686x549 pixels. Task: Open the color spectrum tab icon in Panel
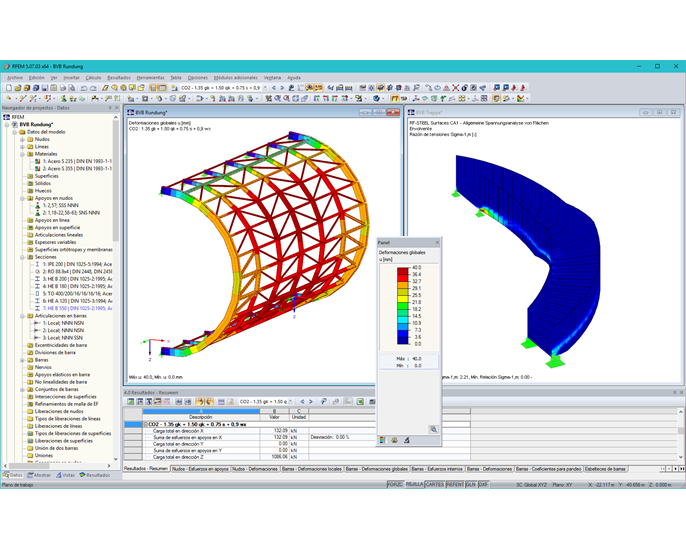tap(382, 440)
